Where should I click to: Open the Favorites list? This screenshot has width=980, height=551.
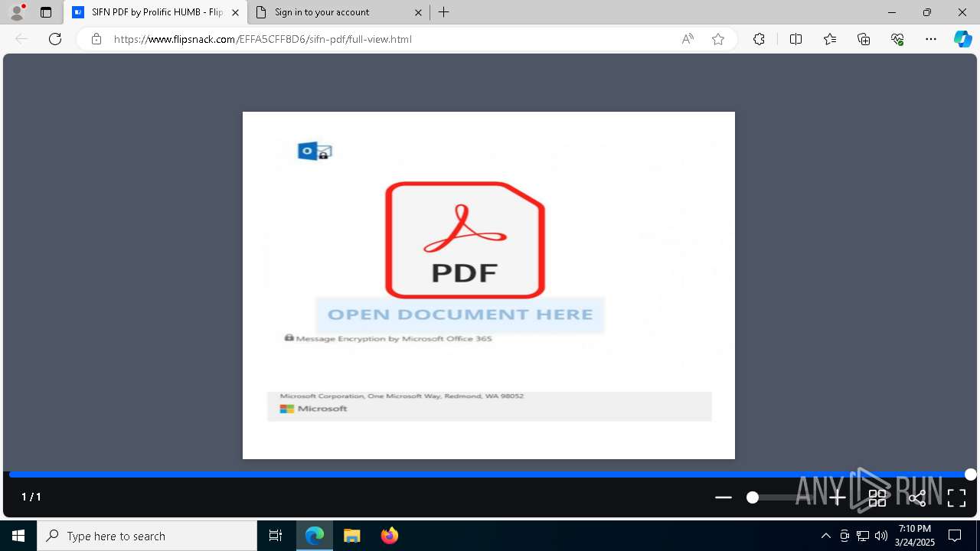click(x=830, y=39)
